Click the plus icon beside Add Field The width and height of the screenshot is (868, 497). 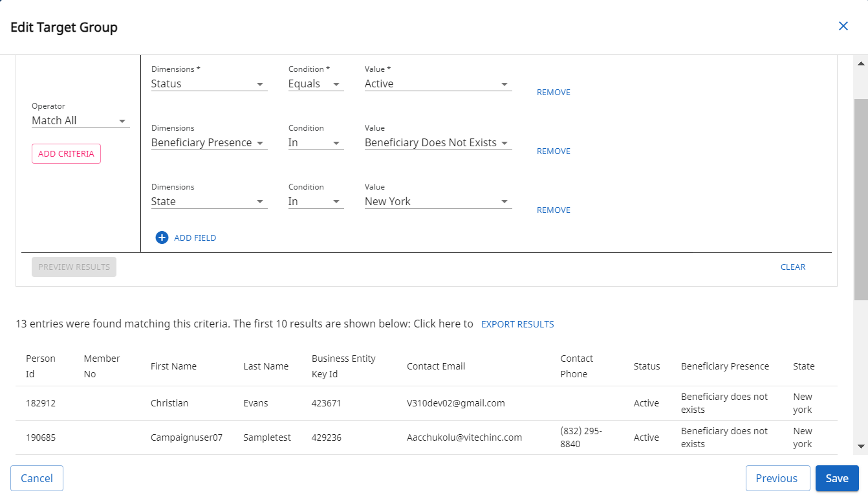(x=162, y=237)
